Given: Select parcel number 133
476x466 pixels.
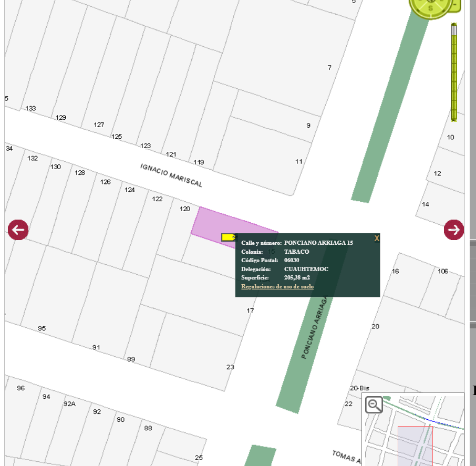Looking at the screenshot, I should [30, 108].
